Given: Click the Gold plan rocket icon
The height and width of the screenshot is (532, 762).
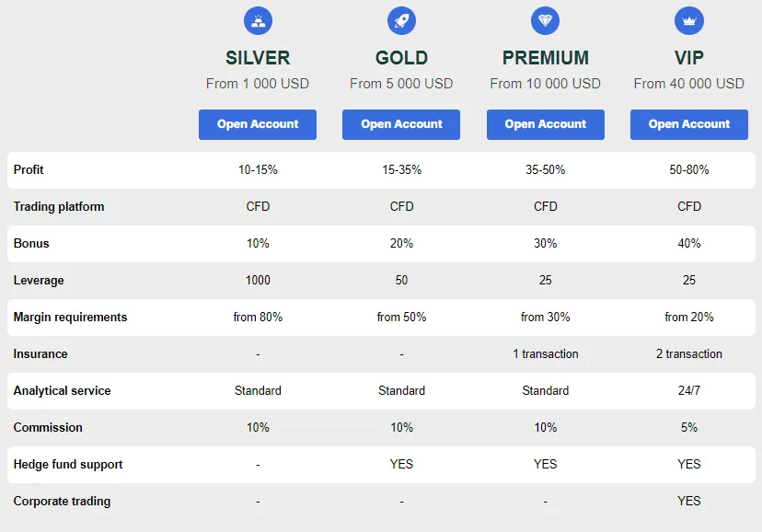Looking at the screenshot, I should (x=401, y=20).
